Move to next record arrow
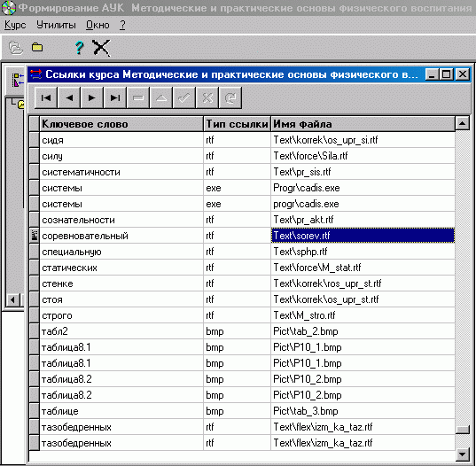The width and height of the screenshot is (476, 466). point(92,97)
